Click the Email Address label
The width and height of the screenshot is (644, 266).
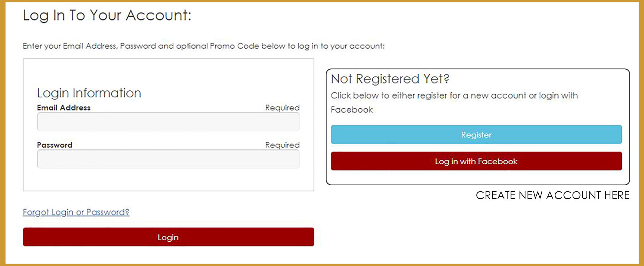point(64,107)
